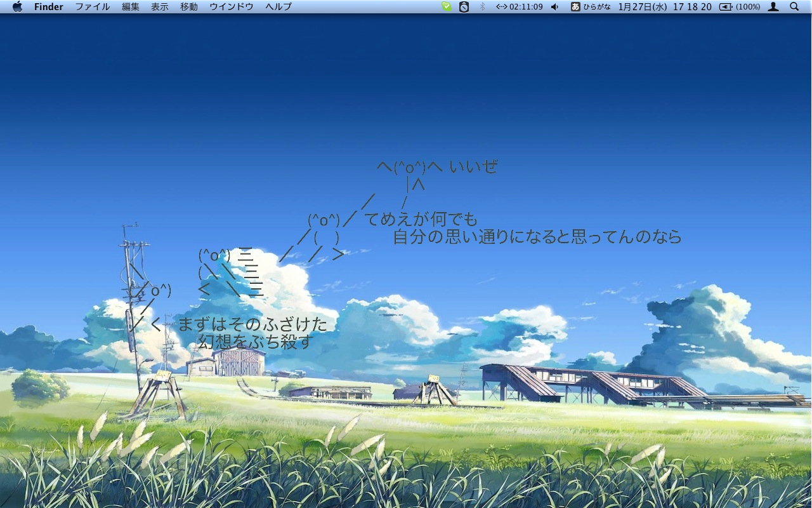
Task: Click the green checkmark speech bubble status icon
Action: pos(447,6)
